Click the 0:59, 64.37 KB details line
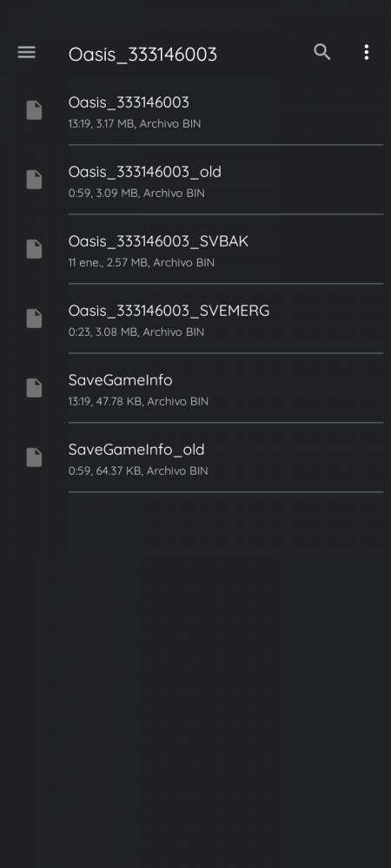This screenshot has height=868, width=391. [138, 470]
